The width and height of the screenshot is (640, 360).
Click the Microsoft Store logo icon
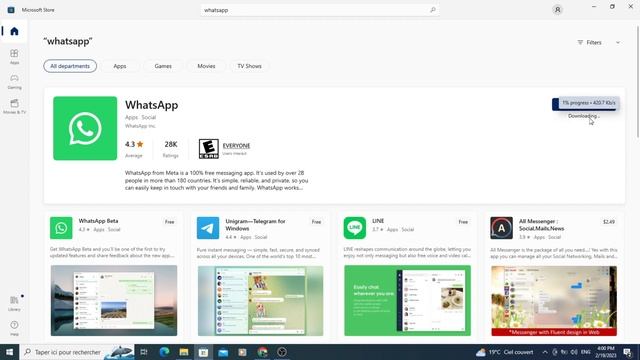tap(11, 10)
